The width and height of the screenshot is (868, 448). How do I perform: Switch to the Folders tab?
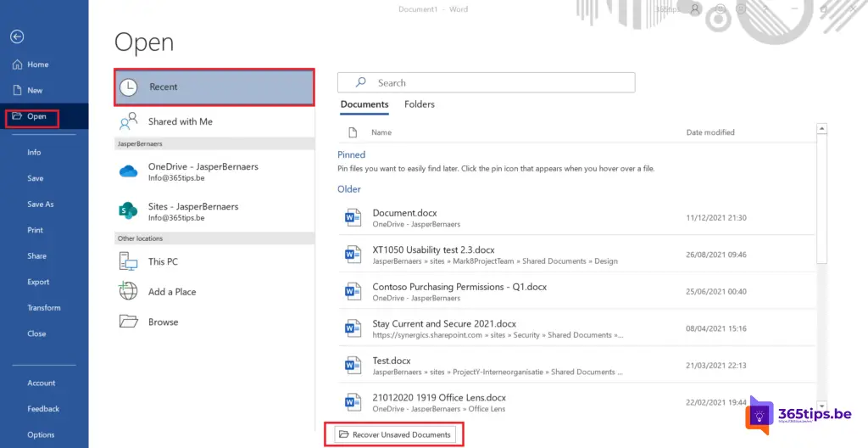click(419, 104)
